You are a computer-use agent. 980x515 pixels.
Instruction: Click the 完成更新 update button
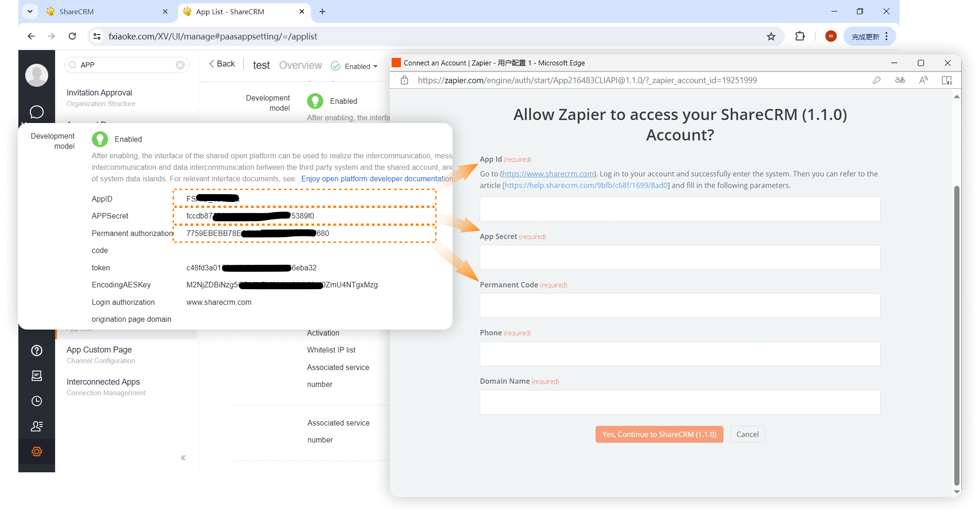coord(865,37)
